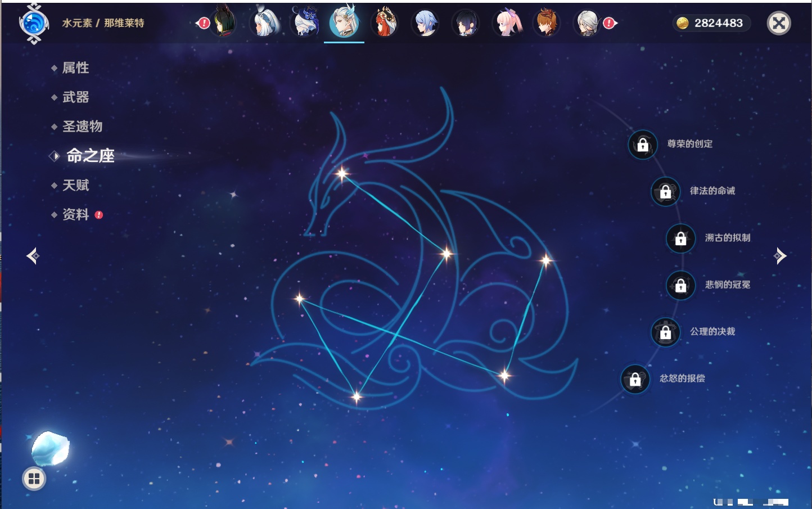Click the Hydro element emblem at top left
The height and width of the screenshot is (509, 812).
coord(34,24)
